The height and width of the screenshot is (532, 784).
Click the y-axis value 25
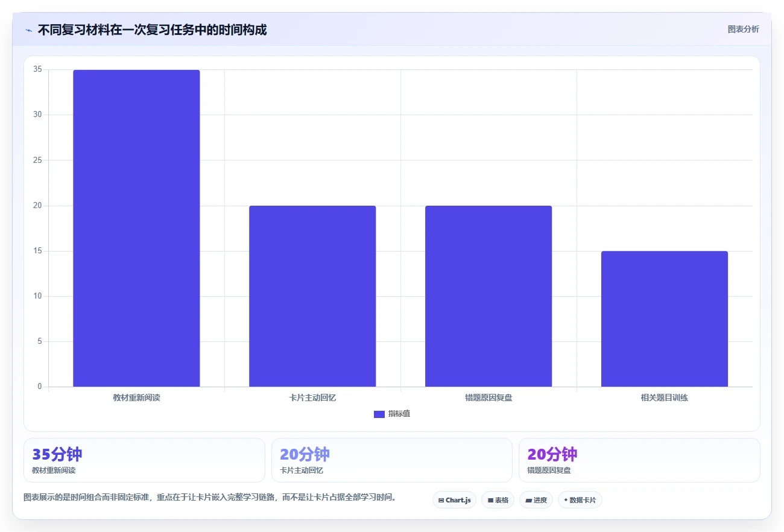(x=37, y=160)
